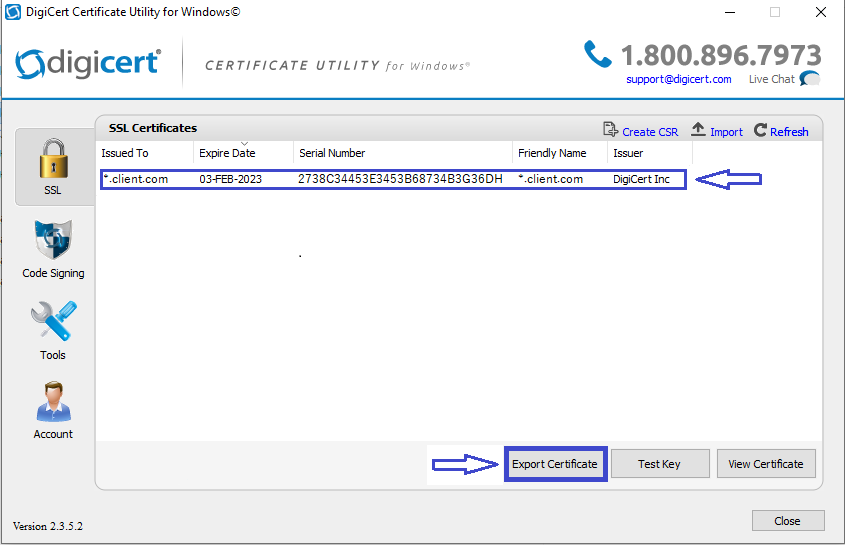Click the Version 2.3.5.2 label

click(48, 526)
